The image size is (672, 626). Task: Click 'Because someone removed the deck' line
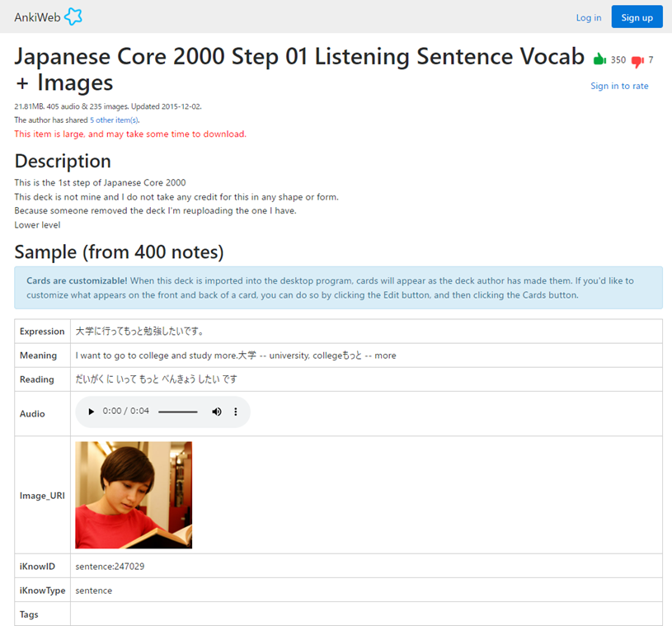[x=155, y=210]
